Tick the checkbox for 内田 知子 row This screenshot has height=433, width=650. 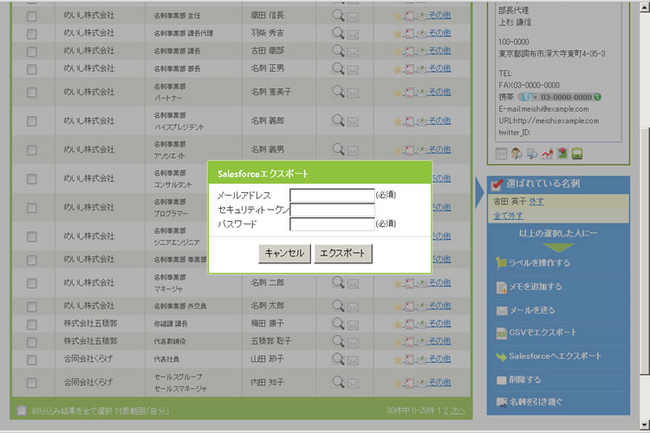click(x=31, y=381)
